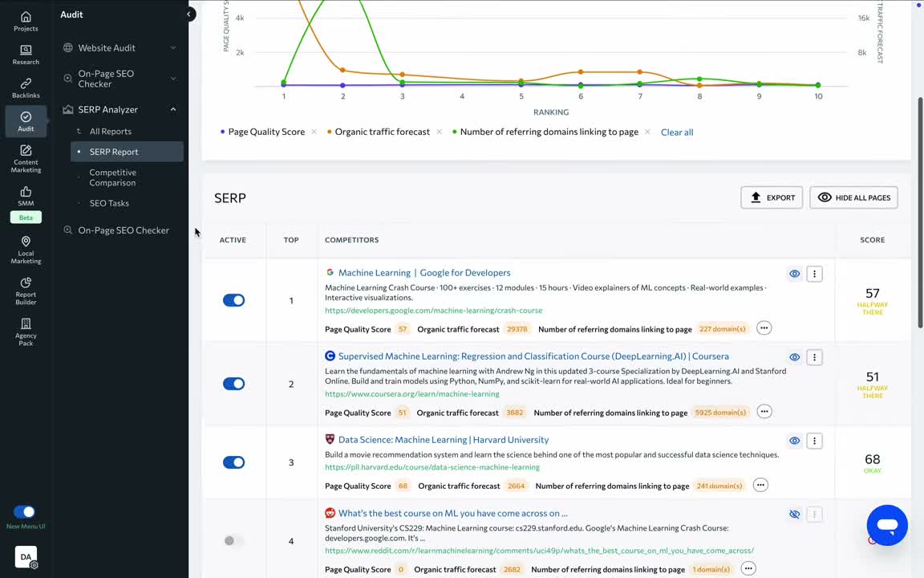
Task: Click the 227 domain(s) badge
Action: (x=722, y=328)
